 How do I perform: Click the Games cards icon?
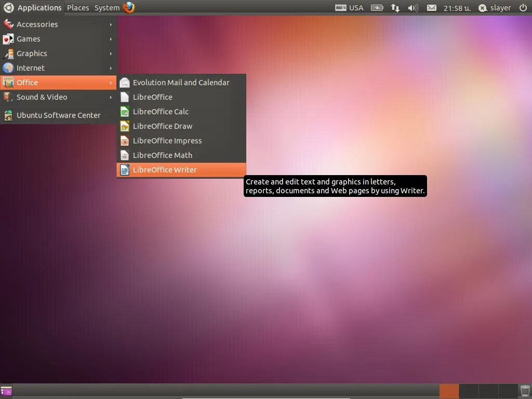8,39
